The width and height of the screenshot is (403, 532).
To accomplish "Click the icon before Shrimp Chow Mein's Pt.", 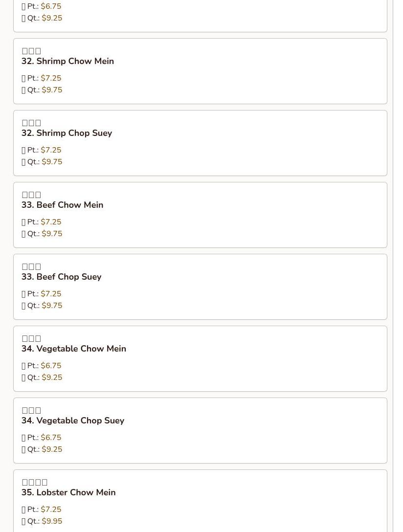I will [23, 78].
